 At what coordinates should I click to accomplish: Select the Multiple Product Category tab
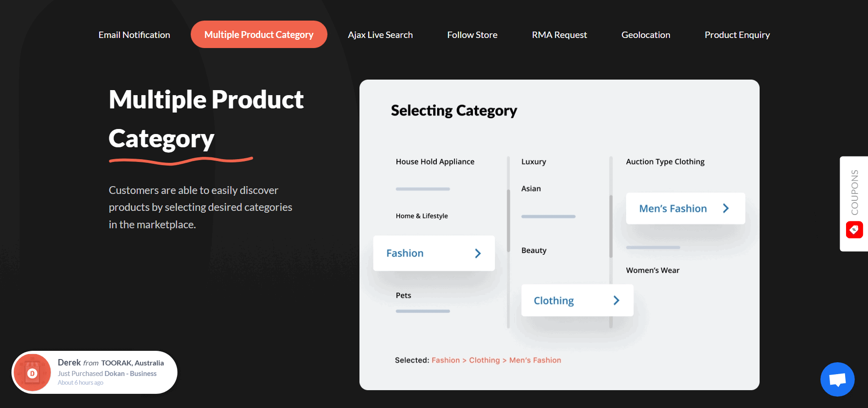tap(259, 34)
